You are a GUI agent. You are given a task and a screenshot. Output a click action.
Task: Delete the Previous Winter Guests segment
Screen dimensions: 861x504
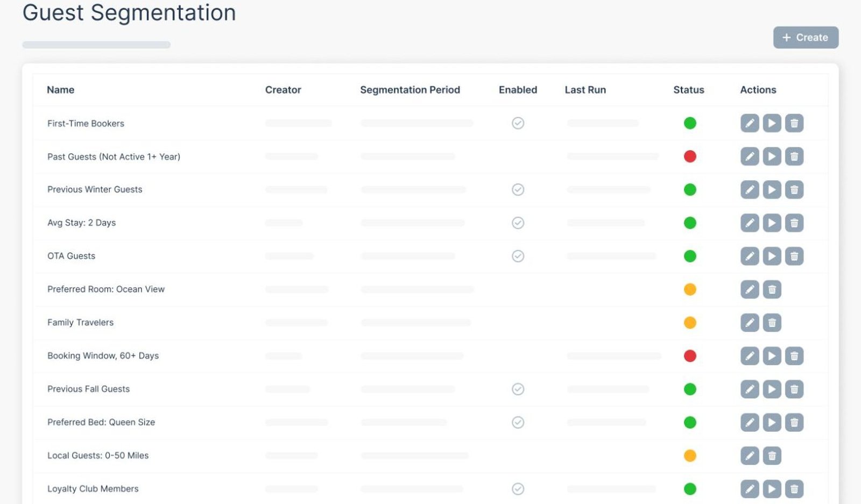[794, 190]
